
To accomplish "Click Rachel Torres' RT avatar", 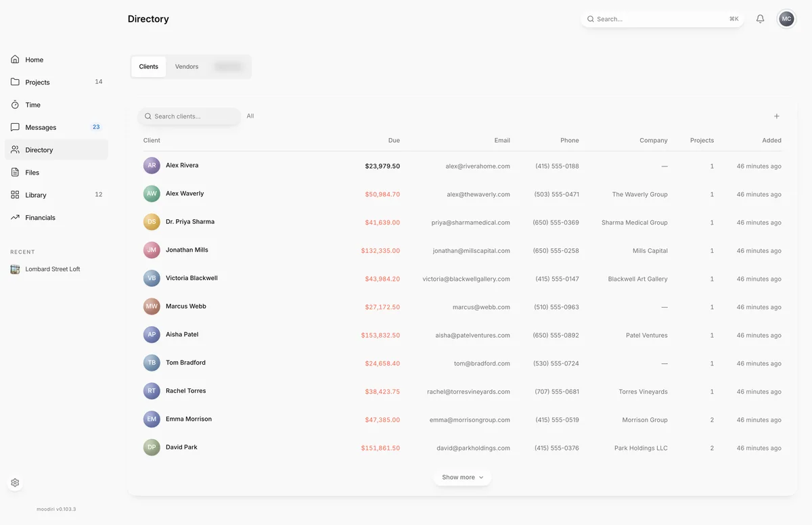I will (152, 391).
